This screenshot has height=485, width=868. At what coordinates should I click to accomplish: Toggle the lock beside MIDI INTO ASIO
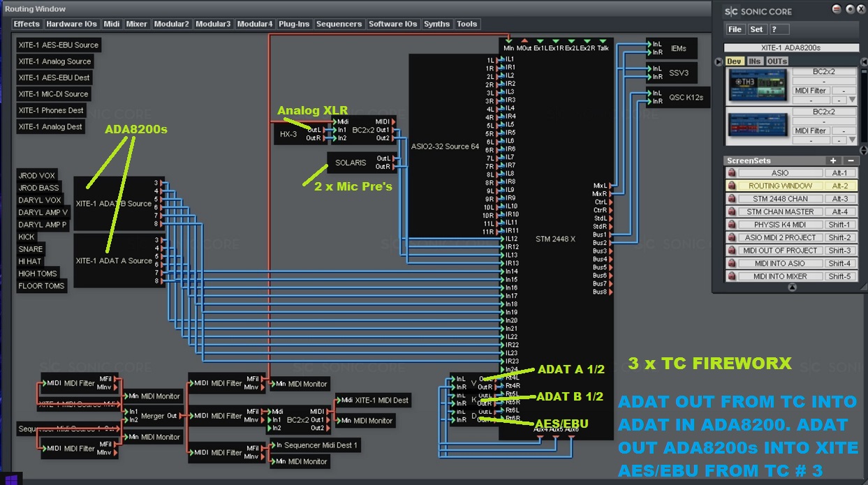coord(733,264)
